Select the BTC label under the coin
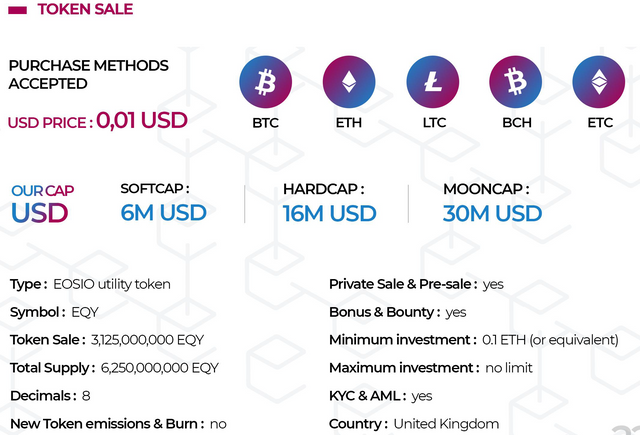This screenshot has height=435, width=640. (266, 124)
